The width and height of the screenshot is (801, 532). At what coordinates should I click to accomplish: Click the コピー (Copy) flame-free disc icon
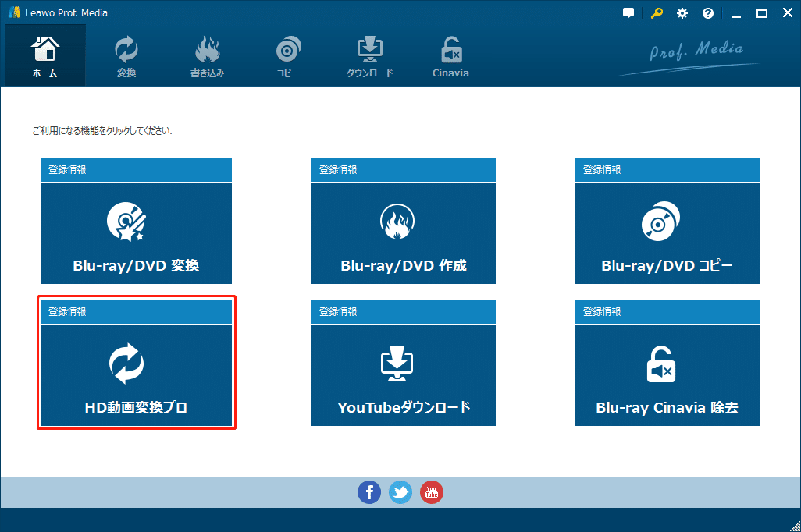click(x=288, y=49)
